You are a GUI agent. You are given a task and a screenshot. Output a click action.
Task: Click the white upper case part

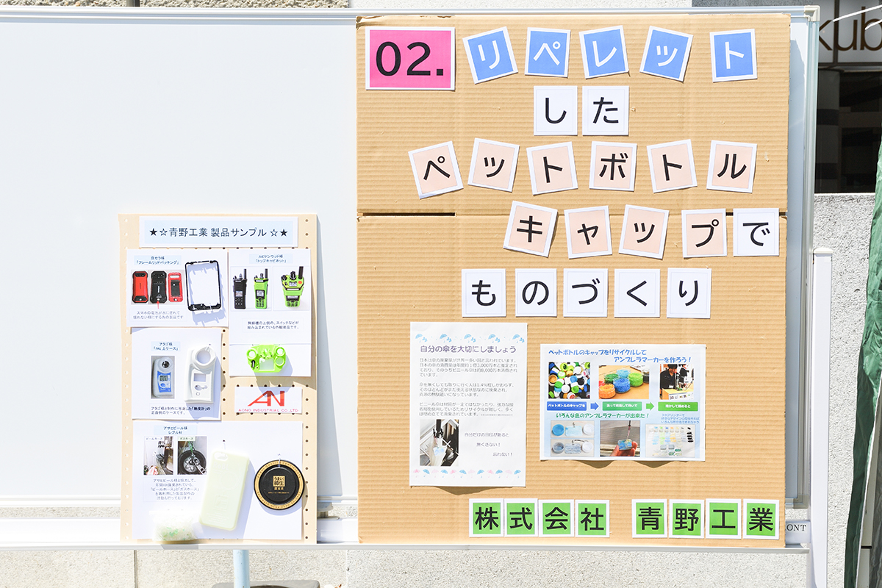tap(200, 374)
